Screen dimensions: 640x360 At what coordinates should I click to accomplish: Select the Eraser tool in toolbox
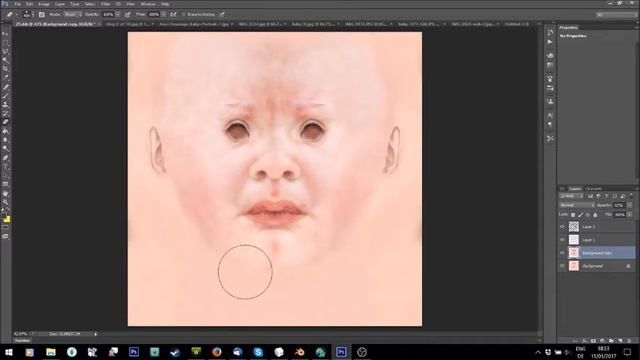tap(5, 122)
